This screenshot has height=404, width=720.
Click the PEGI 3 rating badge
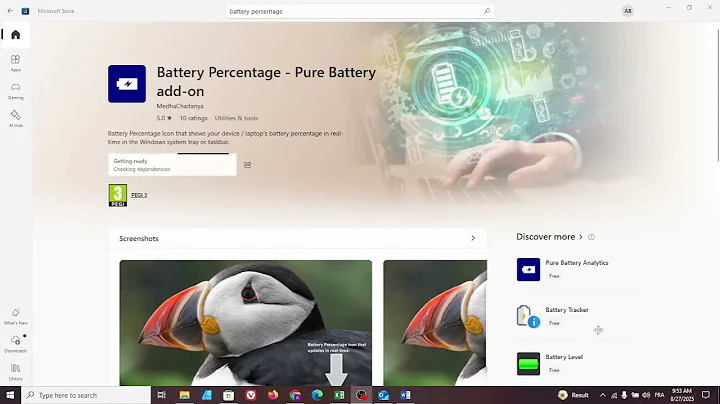pyautogui.click(x=118, y=196)
